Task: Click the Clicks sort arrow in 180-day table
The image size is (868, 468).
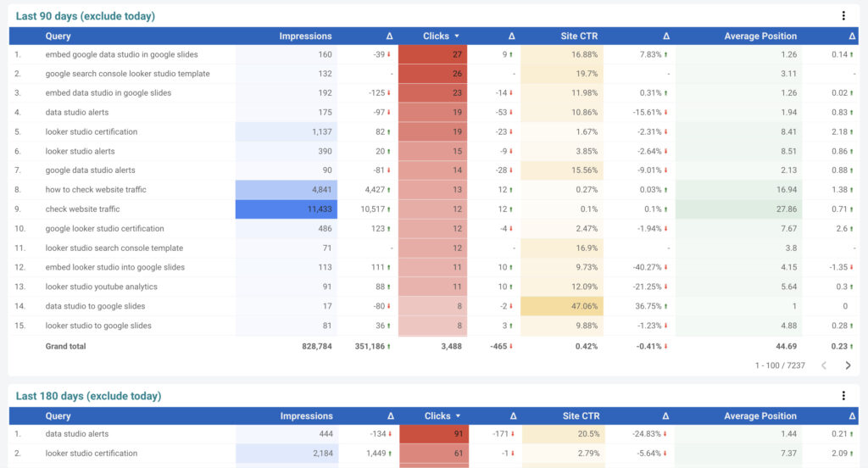Action: tap(458, 416)
